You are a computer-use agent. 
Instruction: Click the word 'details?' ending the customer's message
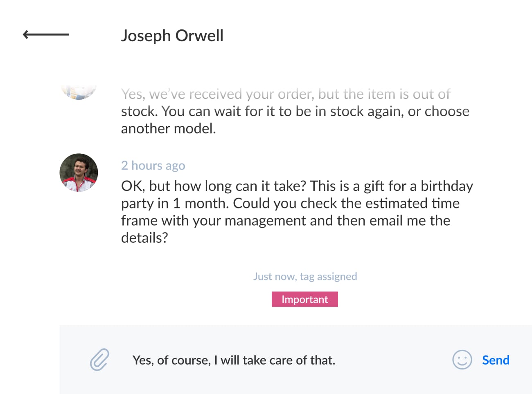click(144, 237)
